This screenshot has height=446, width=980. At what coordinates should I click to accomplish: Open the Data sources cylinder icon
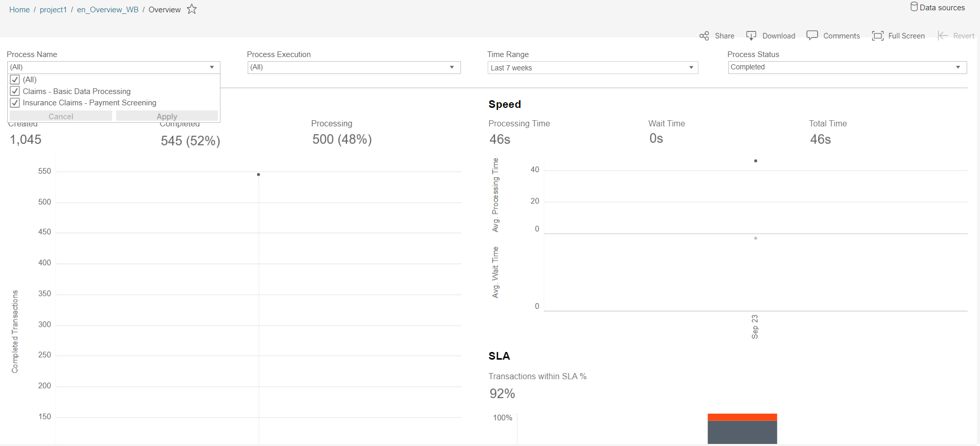[914, 7]
